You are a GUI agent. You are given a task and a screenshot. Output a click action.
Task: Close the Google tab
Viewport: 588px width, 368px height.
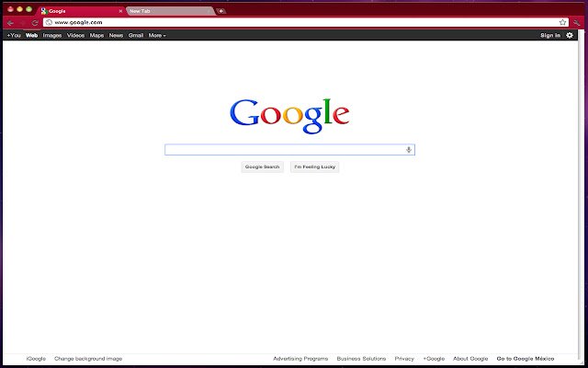tap(120, 11)
